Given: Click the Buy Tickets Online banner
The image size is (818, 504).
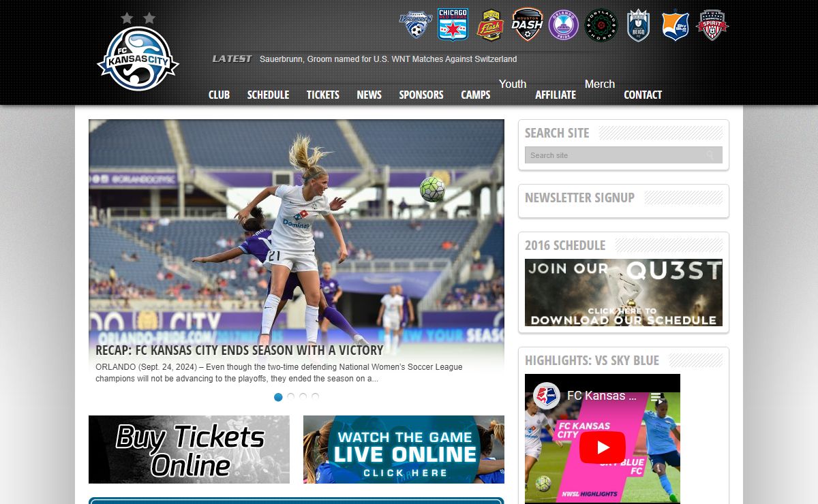Looking at the screenshot, I should click(189, 450).
